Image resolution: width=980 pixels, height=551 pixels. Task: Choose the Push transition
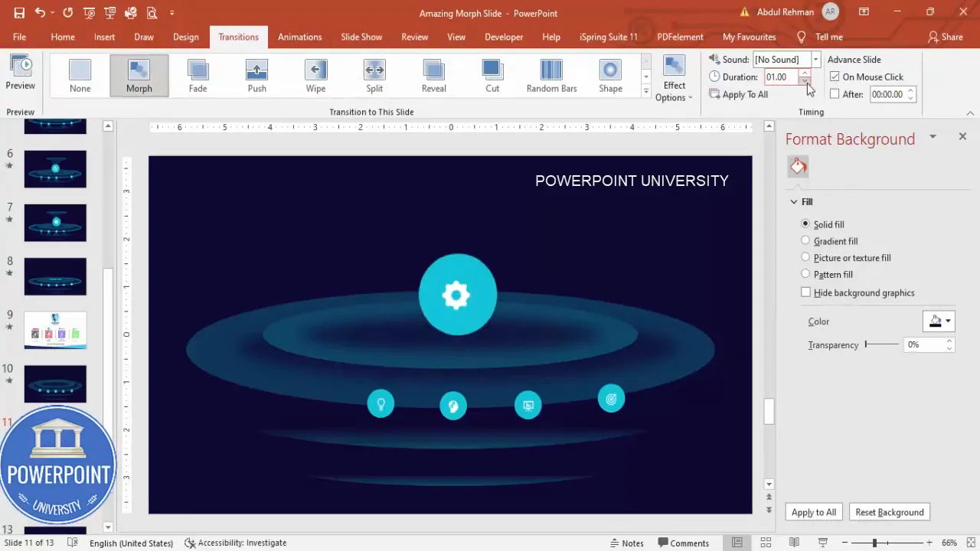[257, 76]
